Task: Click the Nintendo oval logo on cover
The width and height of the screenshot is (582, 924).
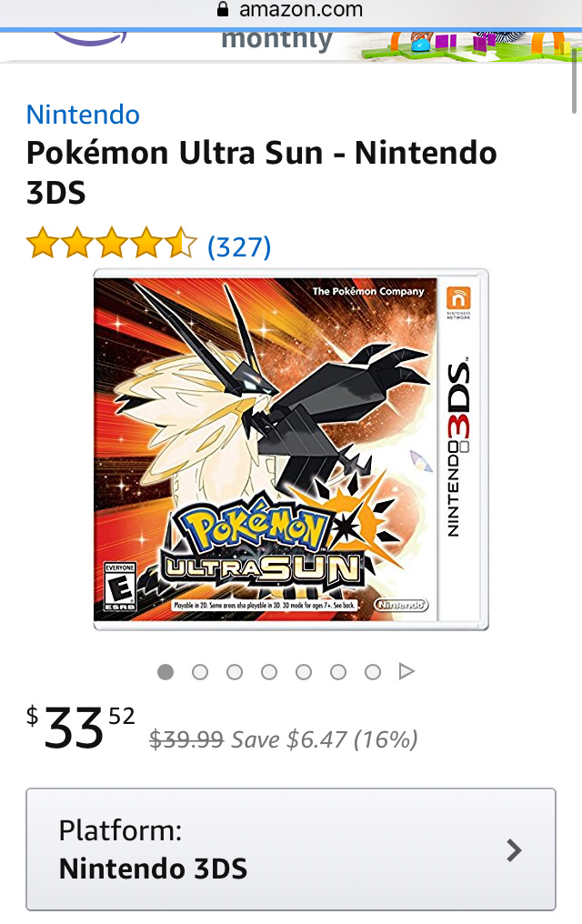Action: tap(401, 605)
